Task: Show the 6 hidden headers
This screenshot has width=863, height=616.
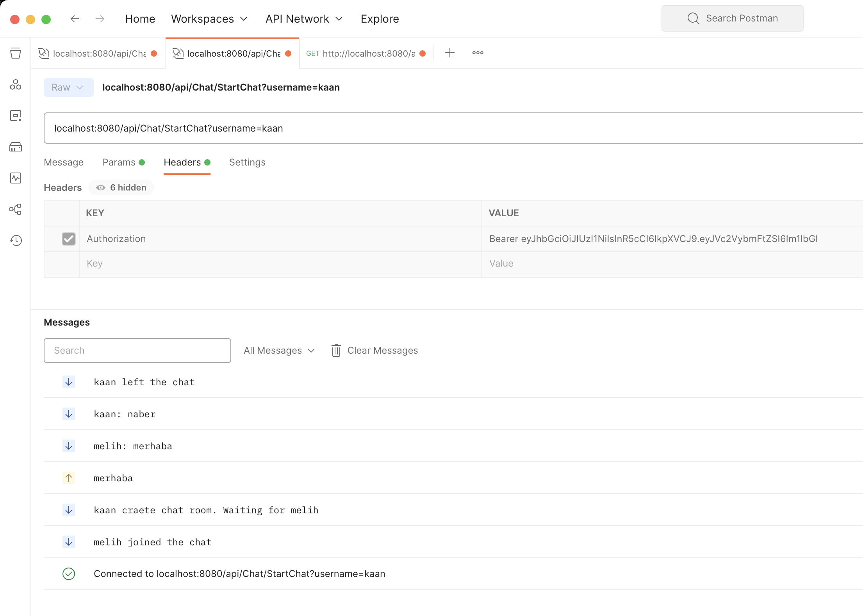Action: pos(121,188)
